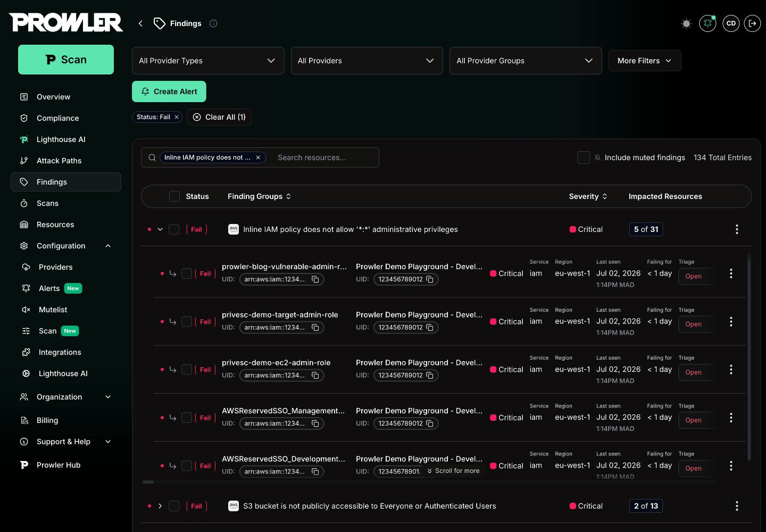The height and width of the screenshot is (532, 766).
Task: Go to Compliance page
Action: click(x=66, y=118)
